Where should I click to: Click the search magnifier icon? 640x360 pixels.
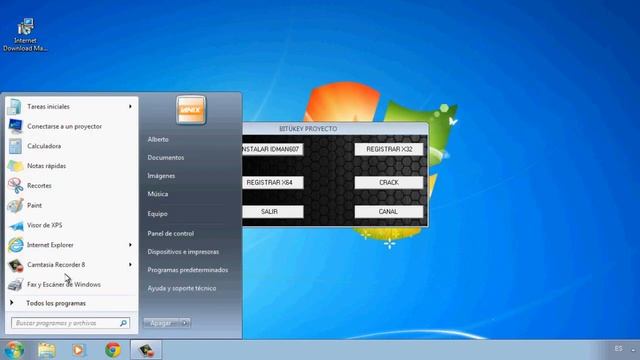coord(123,323)
